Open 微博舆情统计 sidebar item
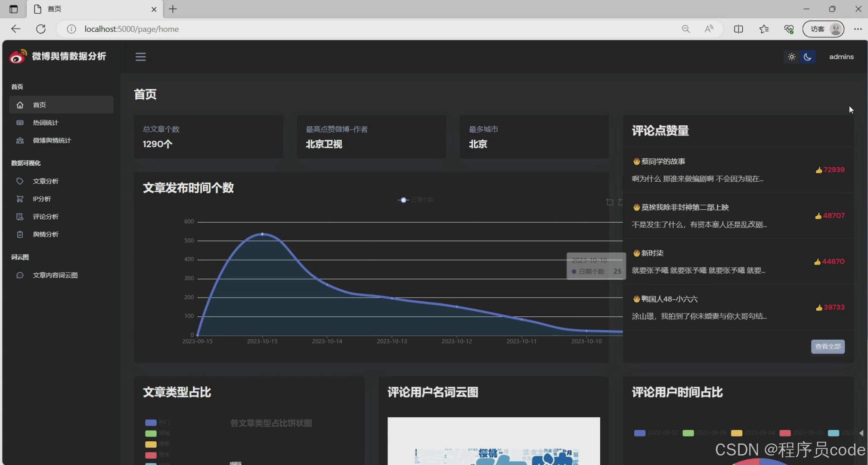This screenshot has width=868, height=465. tap(52, 140)
